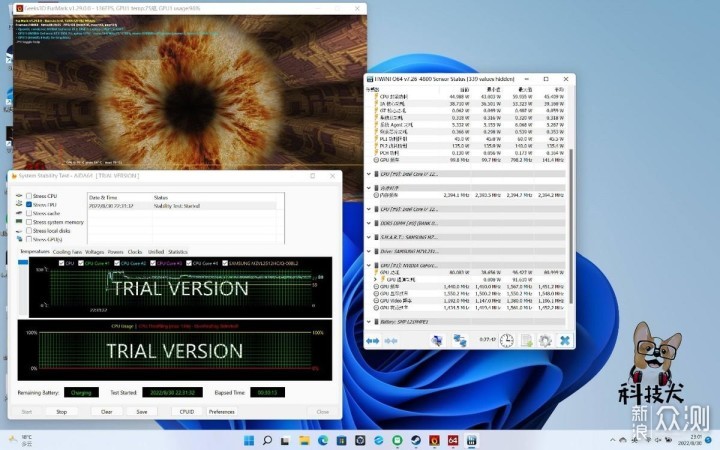Click CPU package power lightning icon

click(x=376, y=96)
